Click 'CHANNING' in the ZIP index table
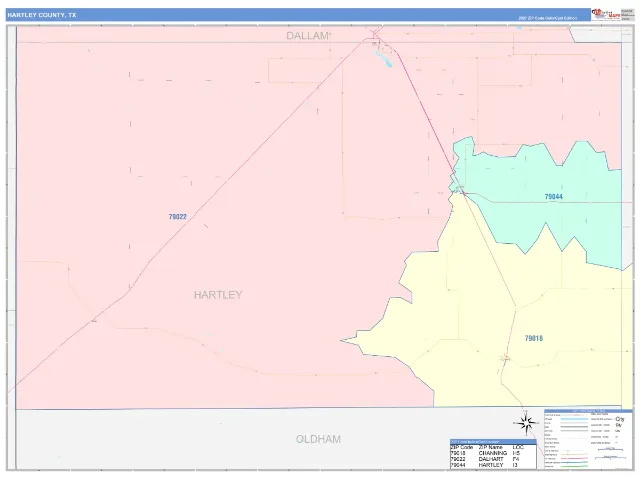The height and width of the screenshot is (480, 640). (x=493, y=453)
